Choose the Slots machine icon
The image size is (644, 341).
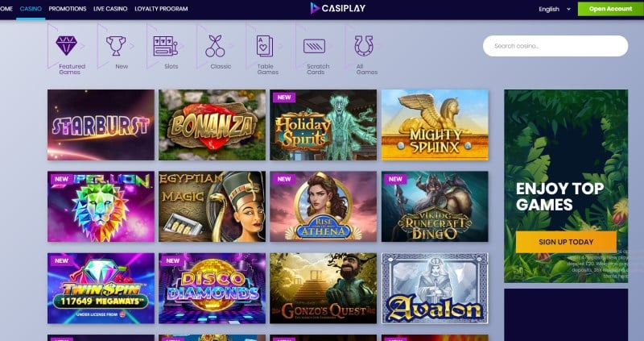[x=166, y=46]
